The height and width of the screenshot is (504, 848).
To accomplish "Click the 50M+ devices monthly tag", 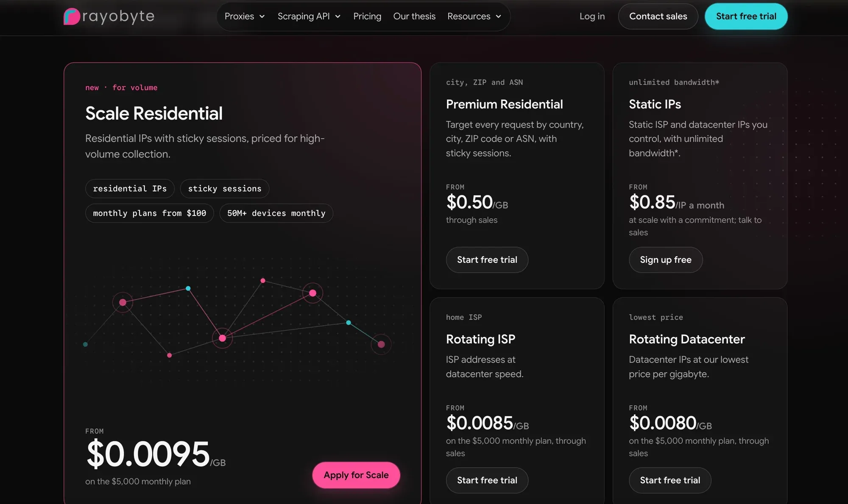I will pos(276,213).
